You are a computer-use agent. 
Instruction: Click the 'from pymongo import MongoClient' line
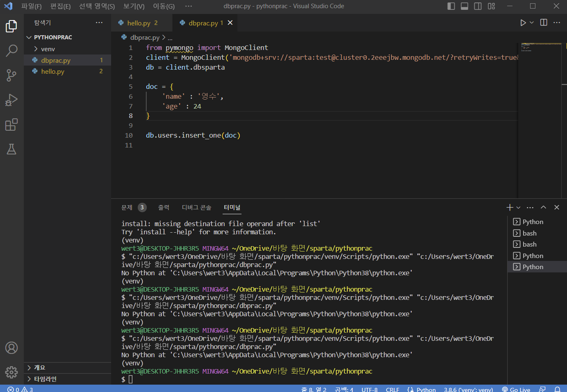pos(207,48)
